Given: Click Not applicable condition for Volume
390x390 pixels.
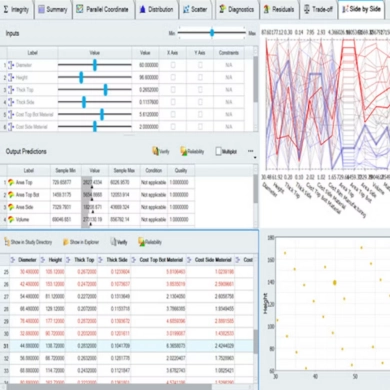Looking at the screenshot, I should (153, 219).
